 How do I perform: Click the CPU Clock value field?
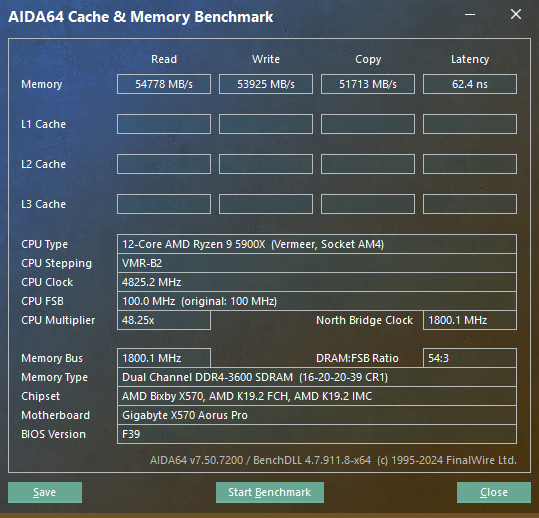pos(317,282)
